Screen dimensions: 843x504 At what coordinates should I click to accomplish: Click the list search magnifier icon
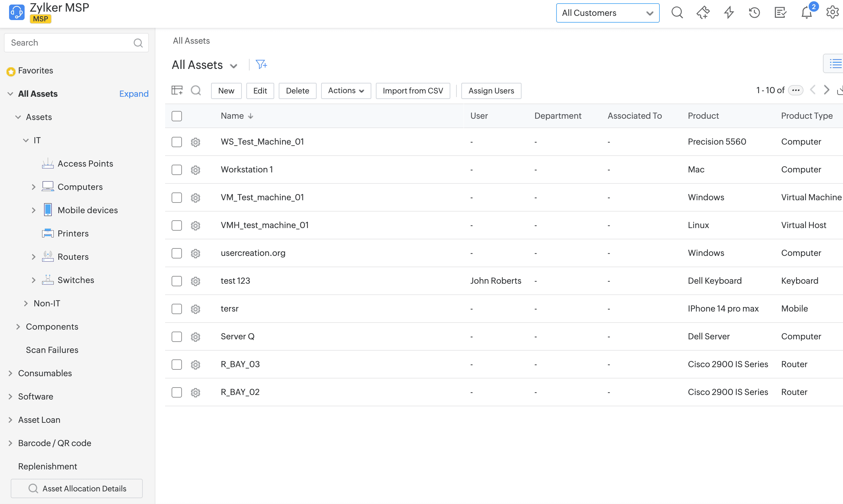(x=196, y=90)
